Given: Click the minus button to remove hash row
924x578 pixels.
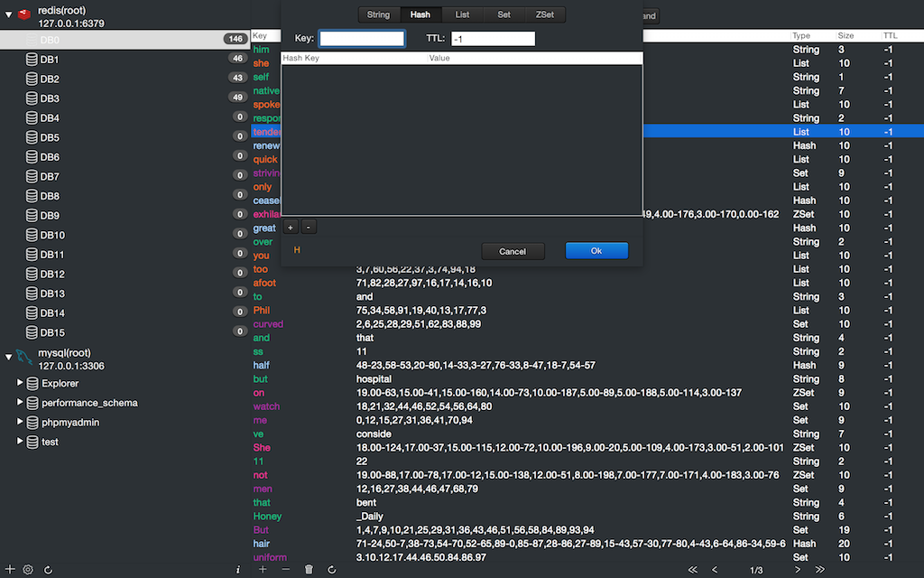Looking at the screenshot, I should [x=308, y=228].
